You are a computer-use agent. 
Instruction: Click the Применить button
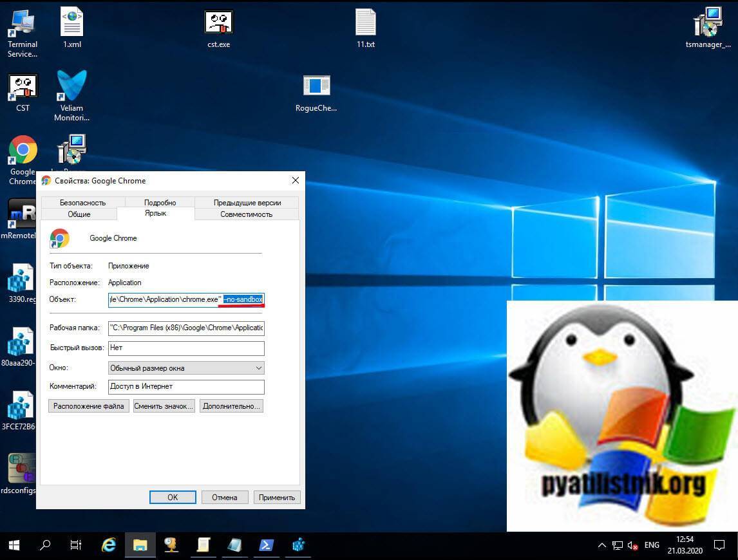click(x=277, y=498)
